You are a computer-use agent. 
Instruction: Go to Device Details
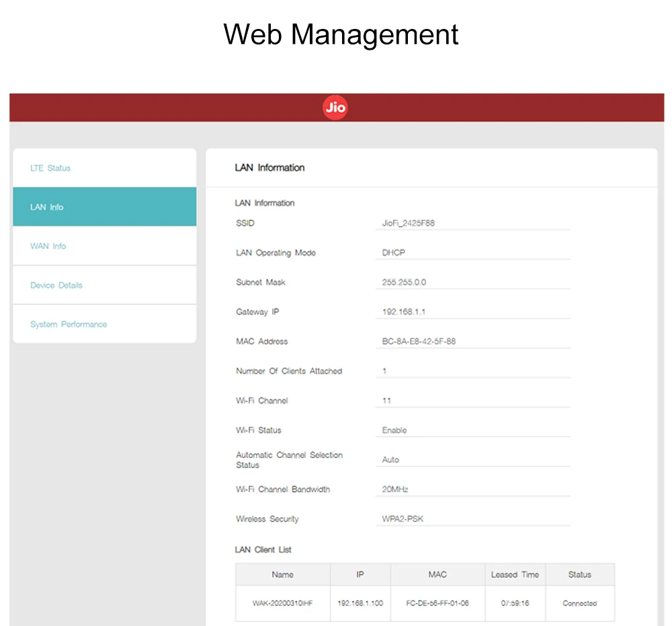tap(105, 284)
